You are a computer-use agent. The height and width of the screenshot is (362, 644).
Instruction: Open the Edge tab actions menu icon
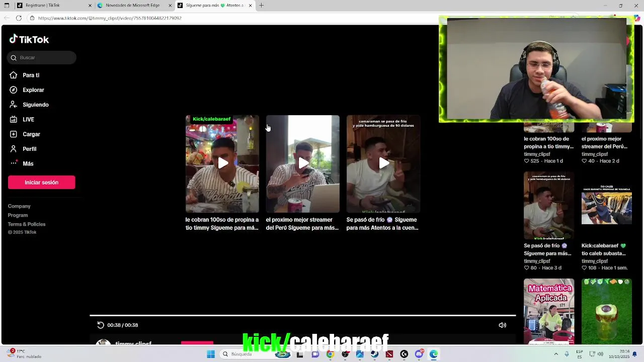click(7, 6)
